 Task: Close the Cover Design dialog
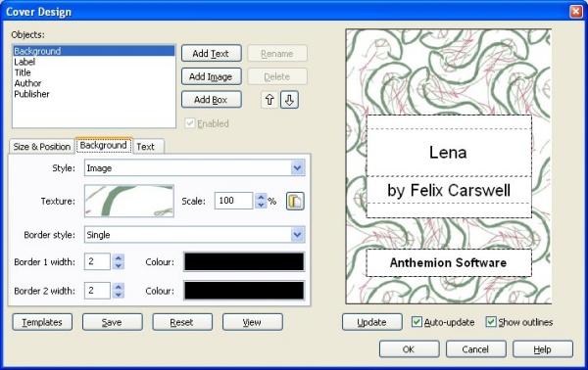click(x=575, y=12)
